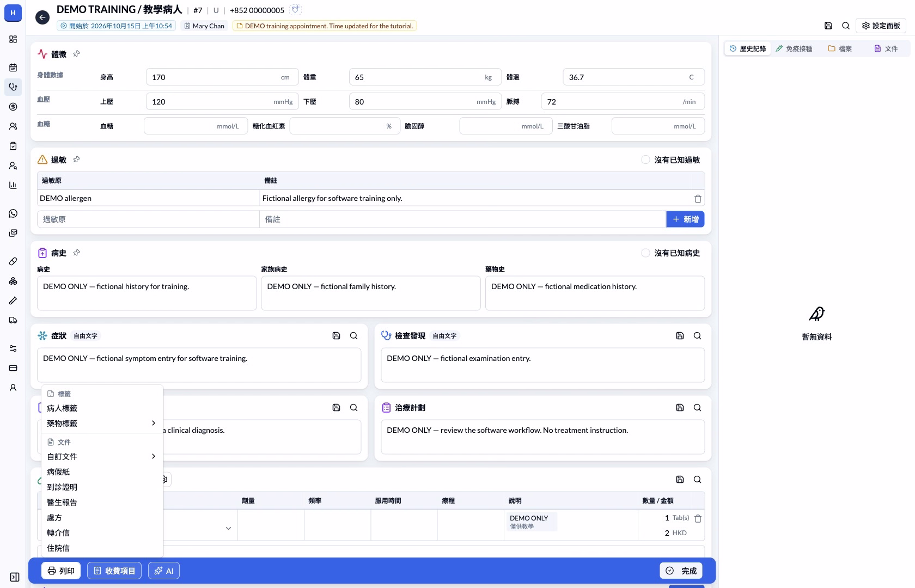Open calendar icon in left sidebar
This screenshot has width=915, height=588.
click(x=13, y=68)
